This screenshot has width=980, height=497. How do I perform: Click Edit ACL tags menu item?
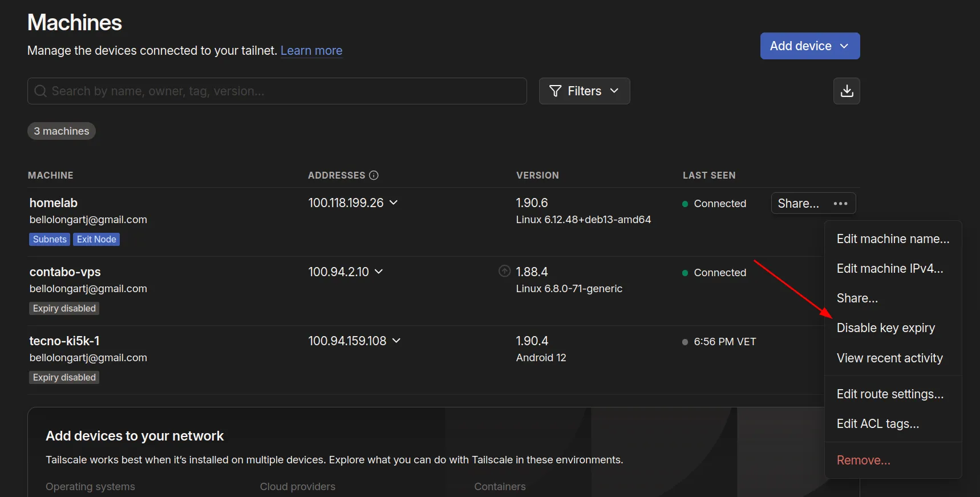click(x=877, y=424)
